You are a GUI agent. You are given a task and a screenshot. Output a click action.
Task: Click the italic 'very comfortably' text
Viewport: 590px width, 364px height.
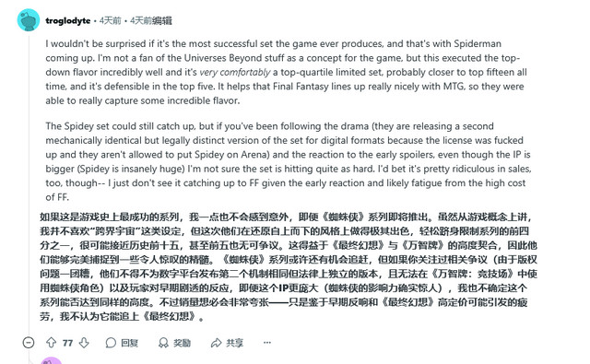tap(235, 72)
